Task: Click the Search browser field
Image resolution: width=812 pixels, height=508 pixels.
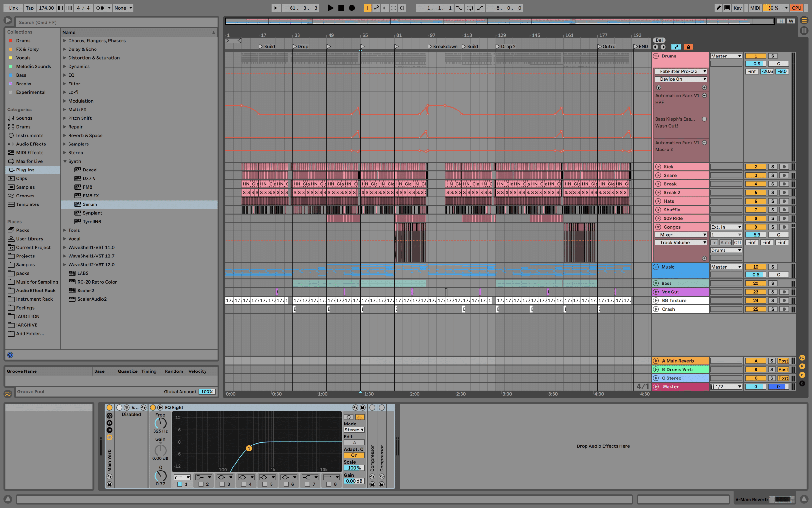Action: [x=116, y=22]
